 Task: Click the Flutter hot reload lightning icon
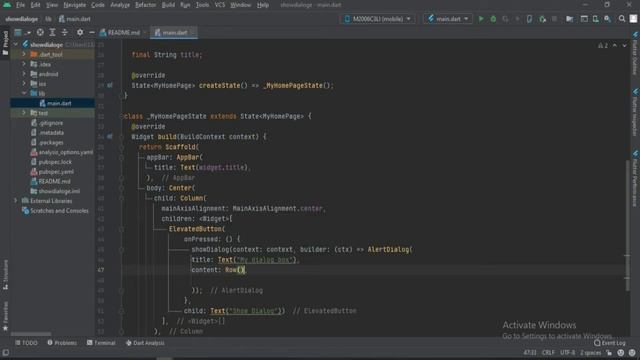(517, 19)
